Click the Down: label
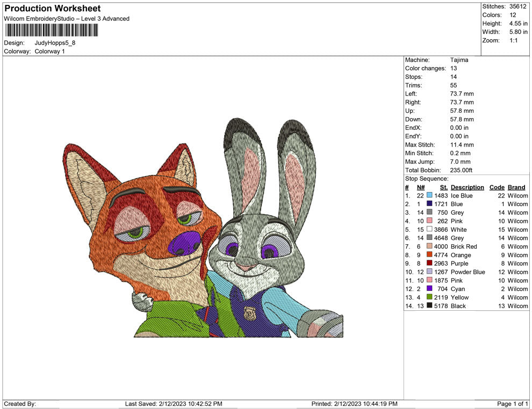532x409 pixels. coord(414,119)
